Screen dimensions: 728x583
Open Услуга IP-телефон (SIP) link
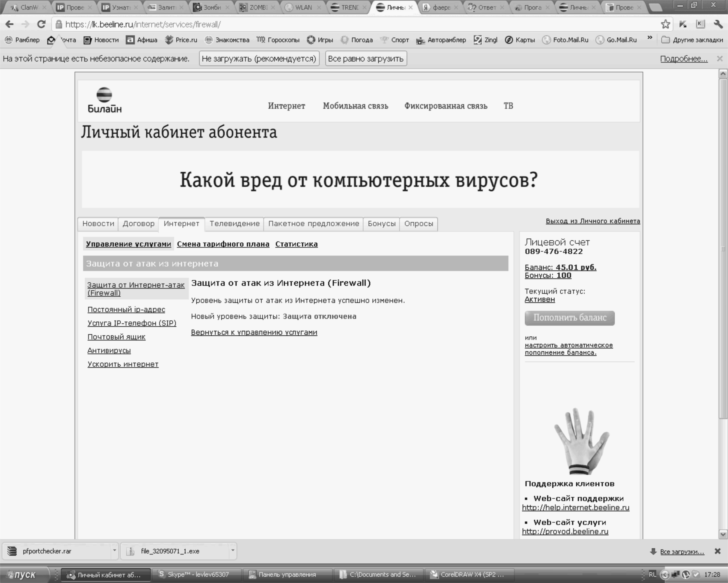coord(132,323)
